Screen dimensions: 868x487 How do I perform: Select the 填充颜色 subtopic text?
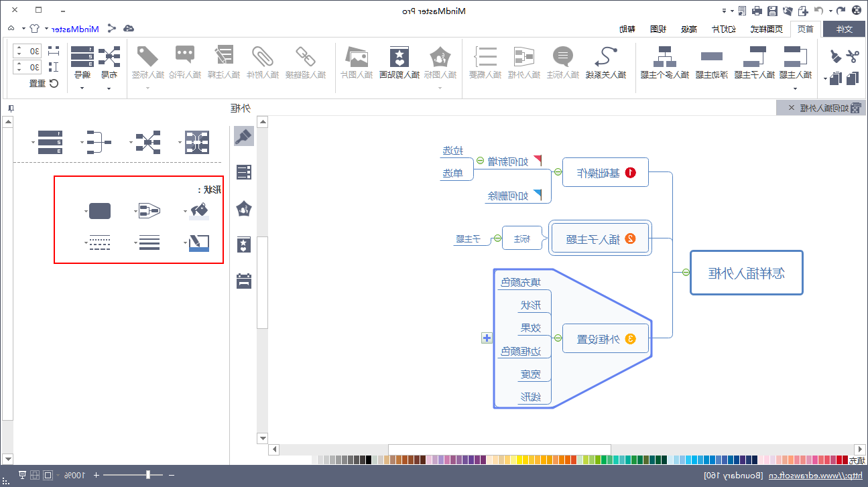click(520, 283)
